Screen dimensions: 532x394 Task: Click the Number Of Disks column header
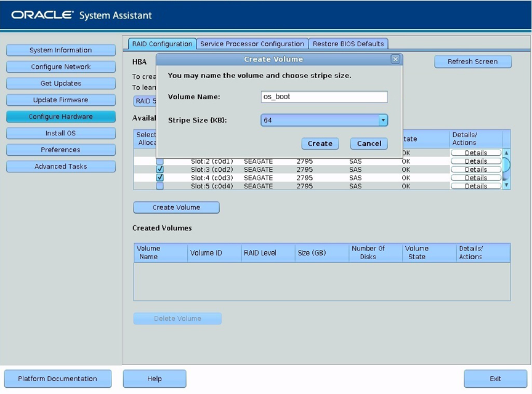pyautogui.click(x=375, y=253)
